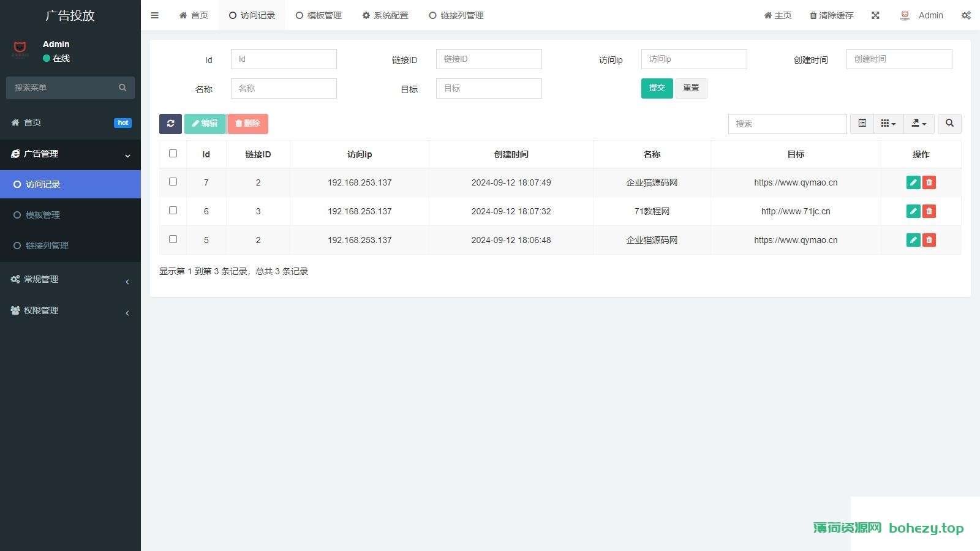This screenshot has width=980, height=551.
Task: Sort by the 访问ip column header
Action: pyautogui.click(x=360, y=154)
